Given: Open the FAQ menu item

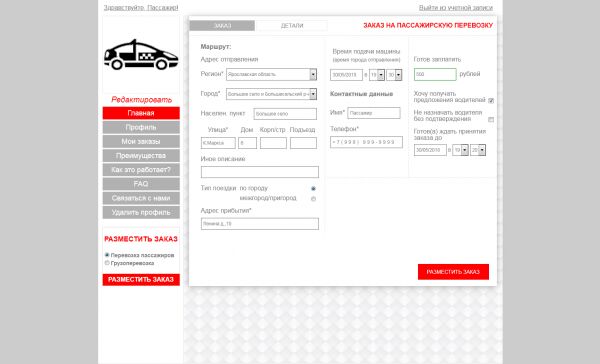Looking at the screenshot, I should click(x=141, y=184).
